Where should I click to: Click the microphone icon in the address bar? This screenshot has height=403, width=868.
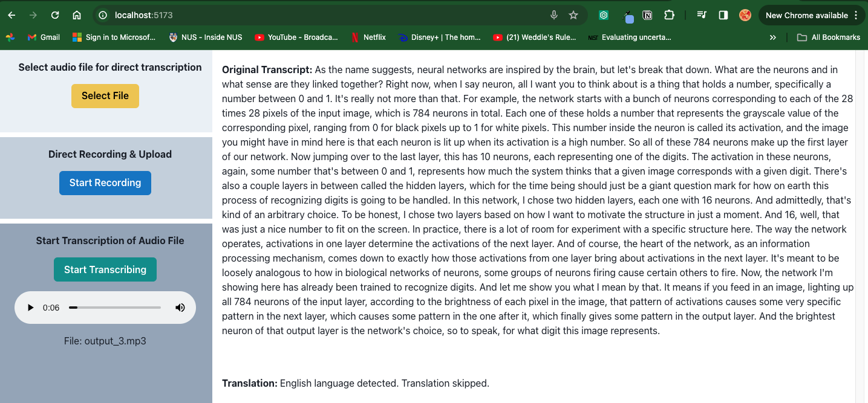(x=553, y=15)
